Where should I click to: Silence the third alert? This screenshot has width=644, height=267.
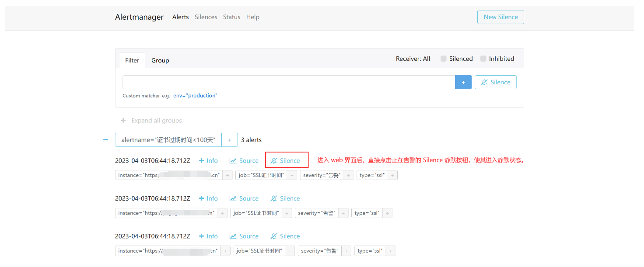[285, 236]
